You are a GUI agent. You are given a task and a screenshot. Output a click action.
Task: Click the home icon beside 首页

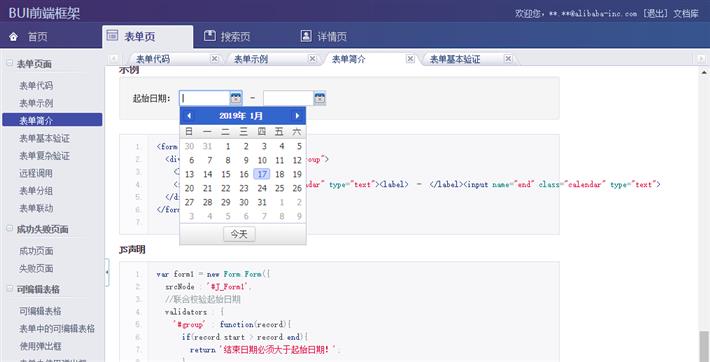[x=14, y=37]
